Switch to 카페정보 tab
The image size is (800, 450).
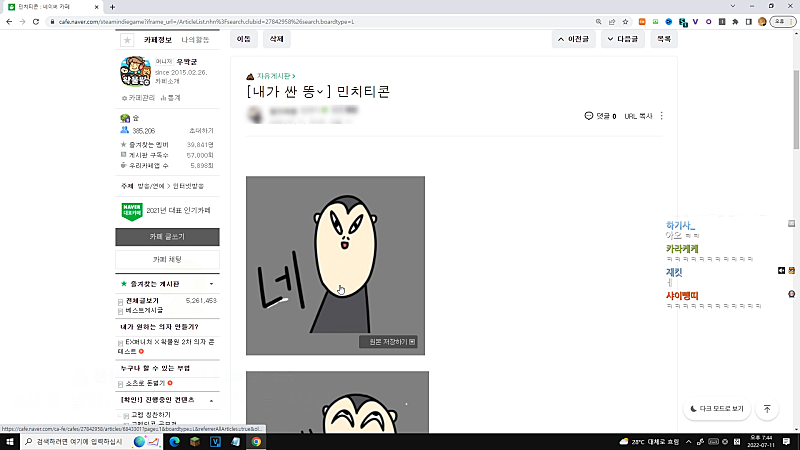coord(158,40)
